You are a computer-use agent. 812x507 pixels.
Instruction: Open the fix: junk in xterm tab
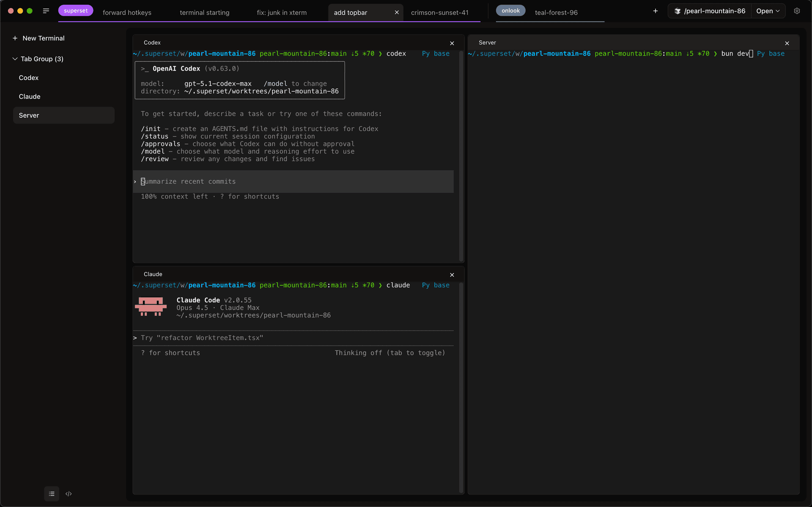282,13
